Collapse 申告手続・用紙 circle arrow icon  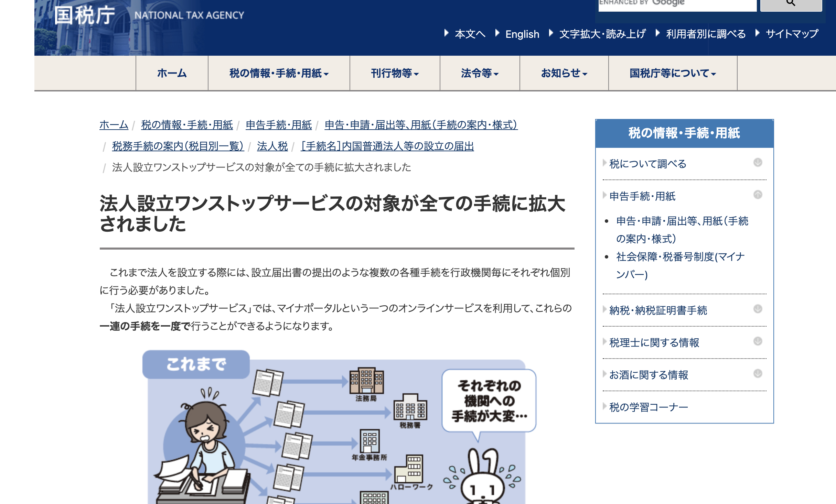758,195
